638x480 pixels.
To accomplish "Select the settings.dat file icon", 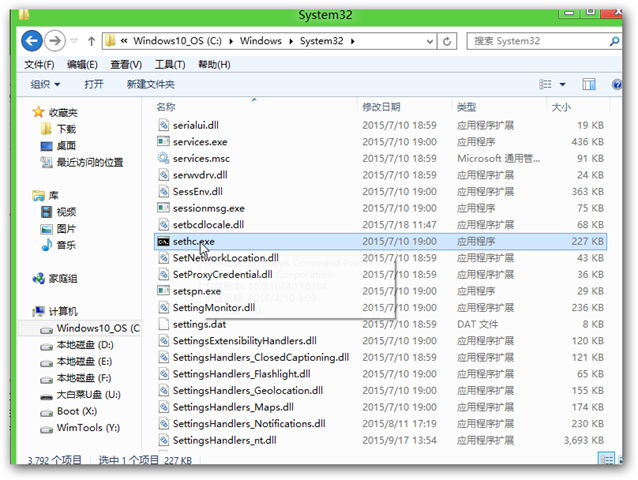I will pos(163,324).
